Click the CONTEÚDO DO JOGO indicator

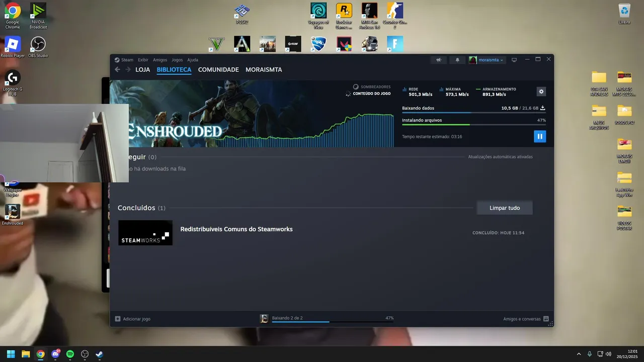[x=368, y=94]
